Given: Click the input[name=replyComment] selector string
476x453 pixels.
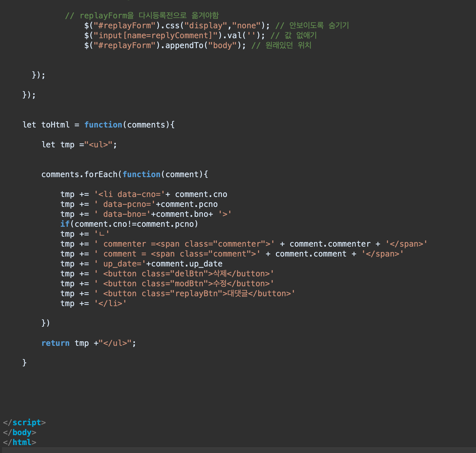Looking at the screenshot, I should pos(156,35).
